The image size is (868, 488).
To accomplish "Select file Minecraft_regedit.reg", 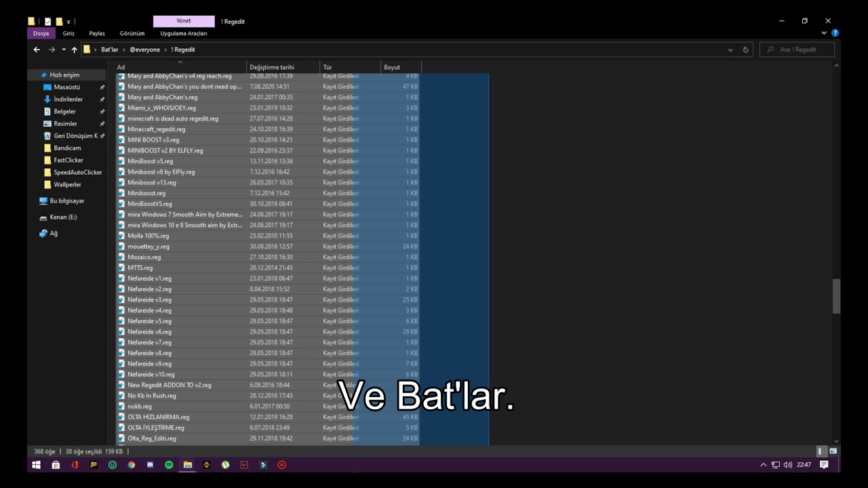I will (x=156, y=129).
